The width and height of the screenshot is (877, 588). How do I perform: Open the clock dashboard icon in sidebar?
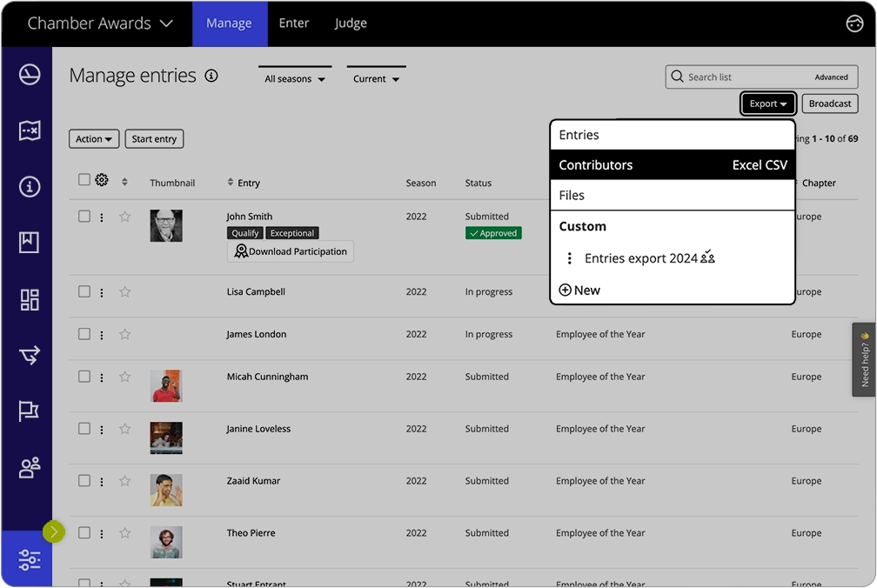[x=29, y=75]
